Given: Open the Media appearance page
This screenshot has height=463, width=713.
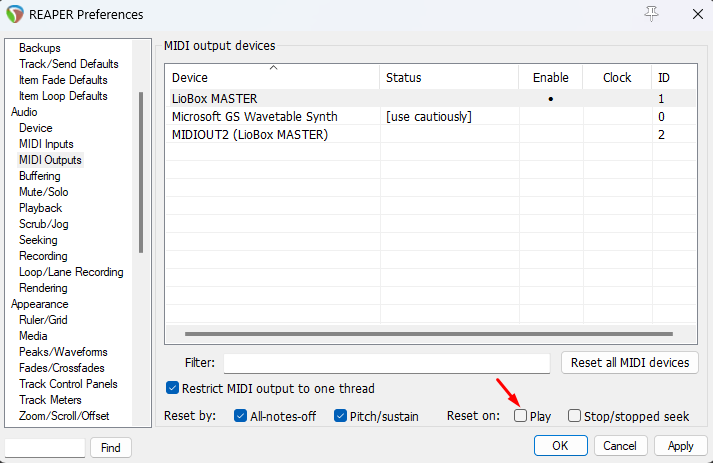Looking at the screenshot, I should click(33, 336).
